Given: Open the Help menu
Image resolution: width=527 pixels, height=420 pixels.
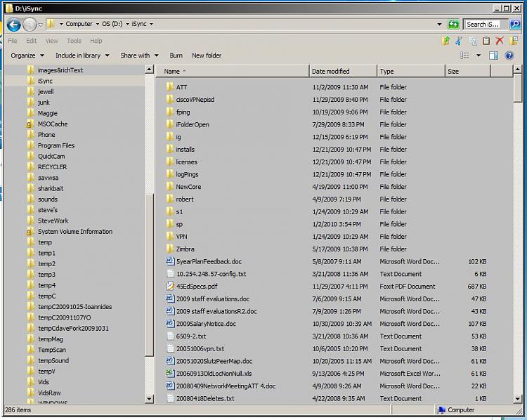Looking at the screenshot, I should click(x=96, y=41).
